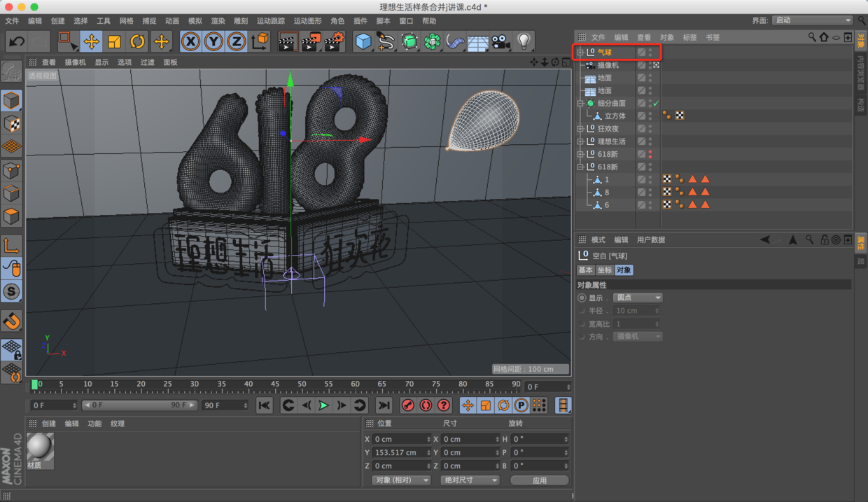Activate the live selection arrow tool
This screenshot has height=502, width=868.
coord(68,41)
